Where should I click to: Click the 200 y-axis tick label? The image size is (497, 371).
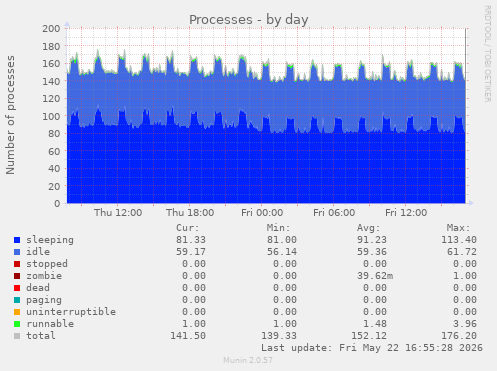(51, 28)
